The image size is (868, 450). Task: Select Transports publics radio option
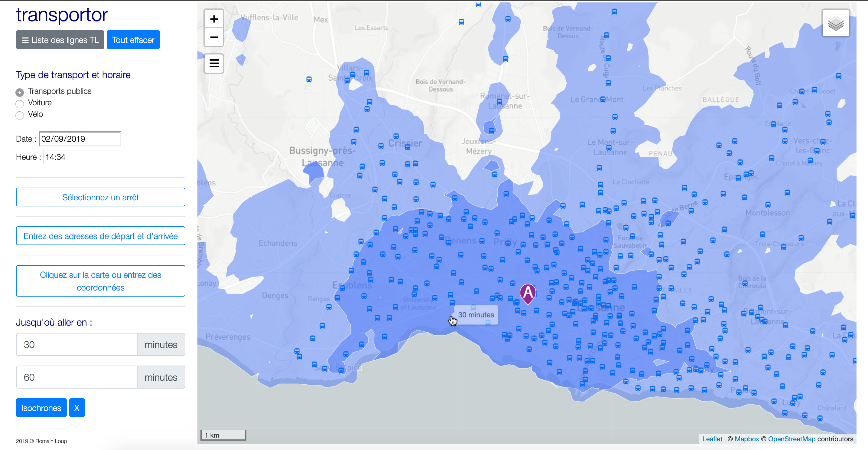20,92
